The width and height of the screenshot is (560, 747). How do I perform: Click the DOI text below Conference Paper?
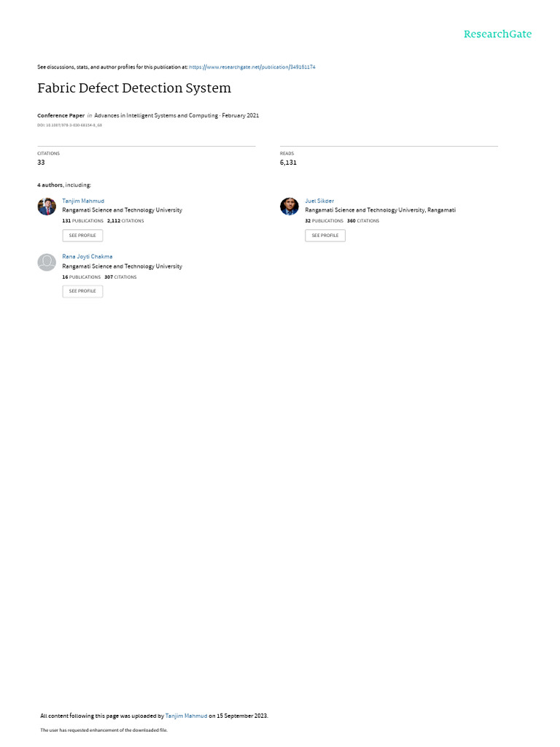tap(69, 125)
